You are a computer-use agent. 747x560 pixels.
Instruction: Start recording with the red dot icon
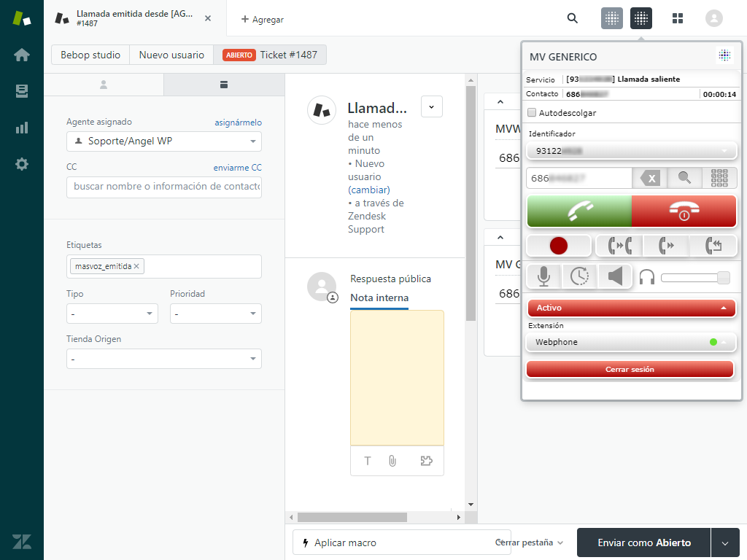(558, 246)
